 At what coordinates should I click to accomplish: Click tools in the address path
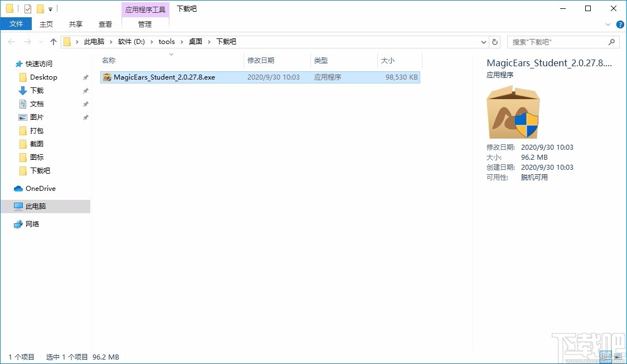click(167, 42)
